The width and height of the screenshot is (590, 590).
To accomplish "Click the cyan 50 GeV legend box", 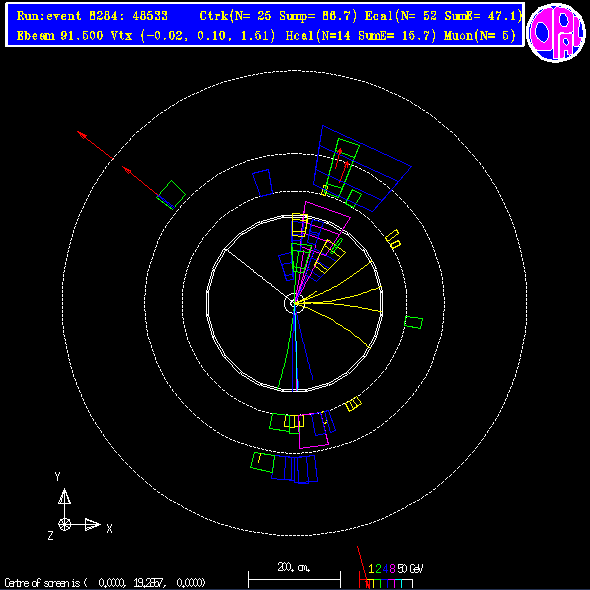I will tap(399, 584).
